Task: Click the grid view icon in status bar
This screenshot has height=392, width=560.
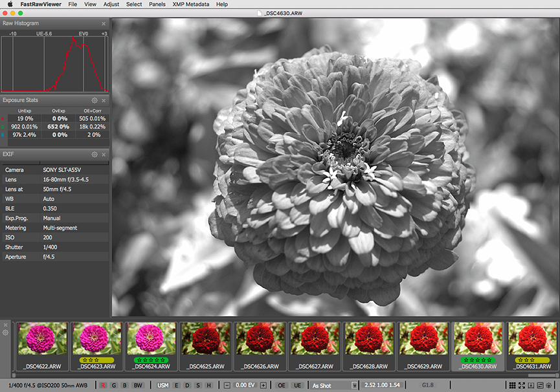Action: [x=513, y=386]
